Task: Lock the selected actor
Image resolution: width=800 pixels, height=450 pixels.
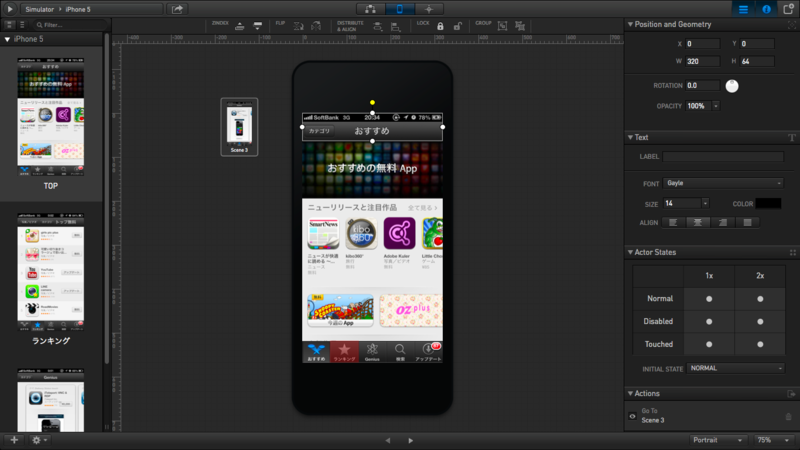Action: [x=440, y=26]
